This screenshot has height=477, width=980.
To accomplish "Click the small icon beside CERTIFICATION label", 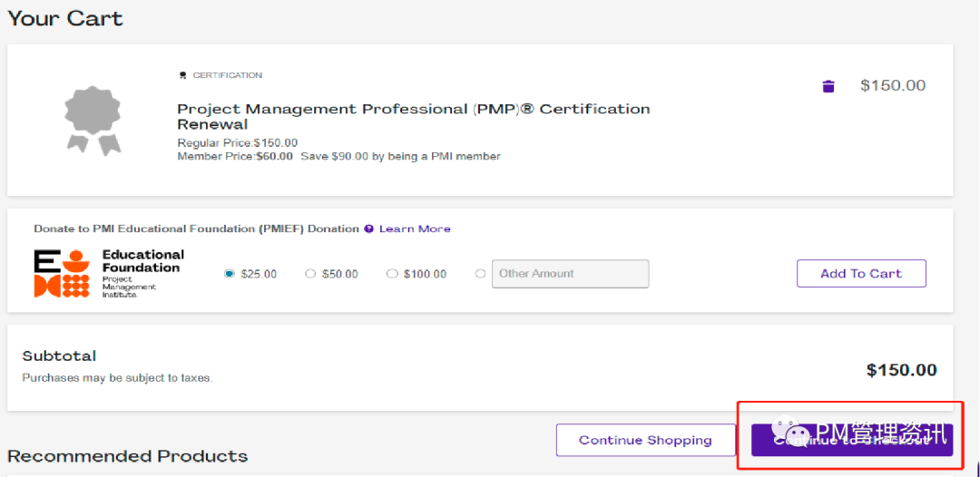I will tap(183, 75).
